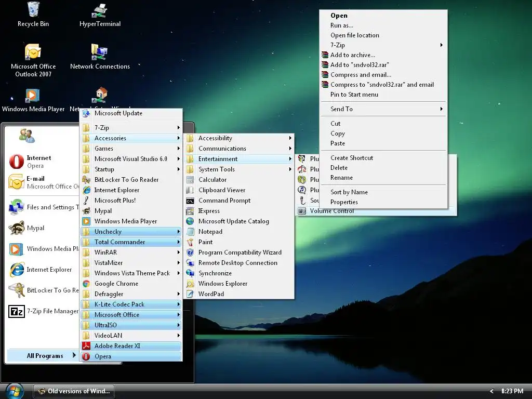Open the Total Commander folder item
Screen dimensions: 532x399
pos(131,242)
